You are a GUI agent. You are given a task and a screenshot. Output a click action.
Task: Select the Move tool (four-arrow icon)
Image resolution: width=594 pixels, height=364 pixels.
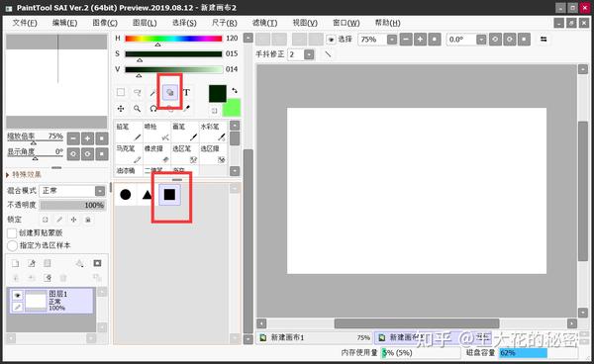pyautogui.click(x=121, y=109)
